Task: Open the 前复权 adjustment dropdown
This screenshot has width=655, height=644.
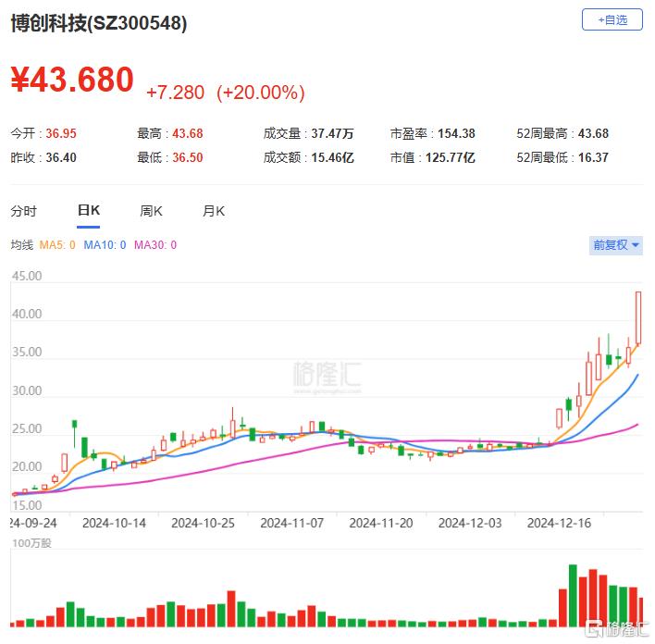Action: click(616, 245)
